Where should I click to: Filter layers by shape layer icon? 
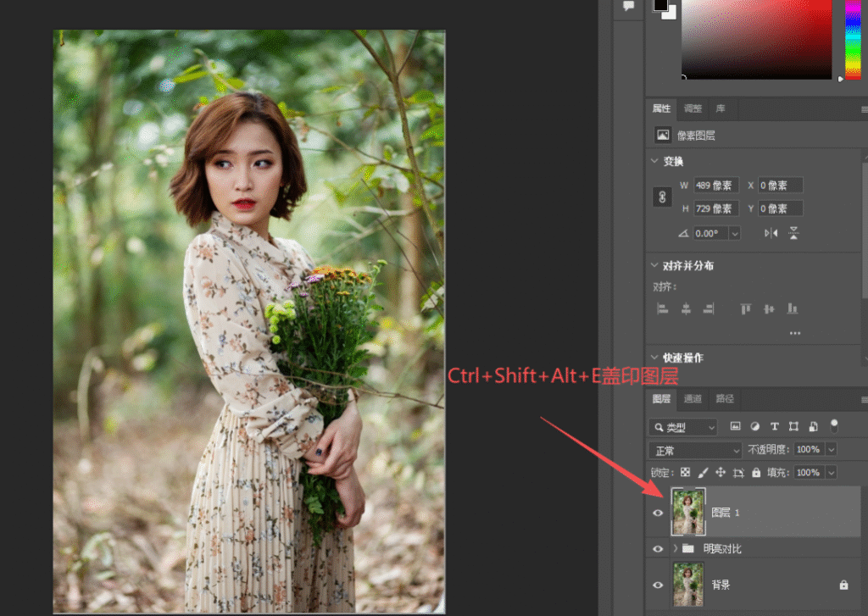point(793,426)
